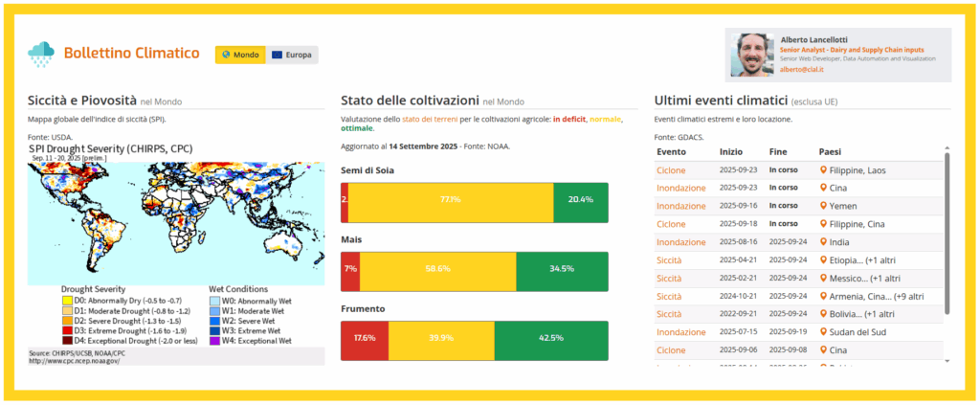Switch to the Europa tab
980x405 pixels.
coord(292,55)
